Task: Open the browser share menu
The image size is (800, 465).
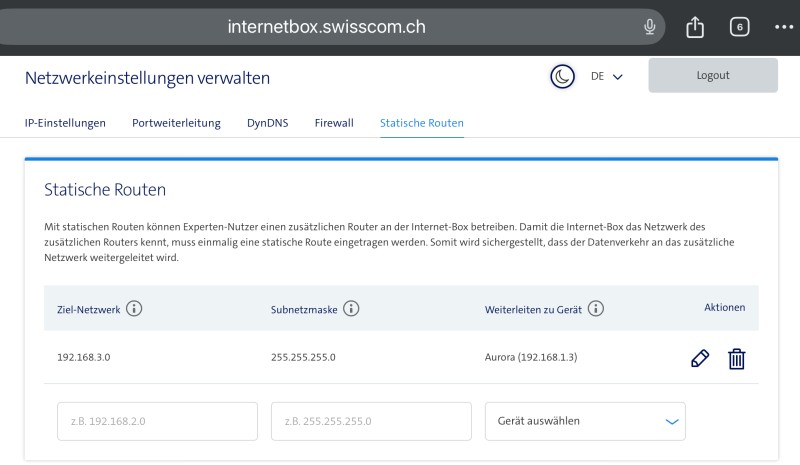Action: 695,27
